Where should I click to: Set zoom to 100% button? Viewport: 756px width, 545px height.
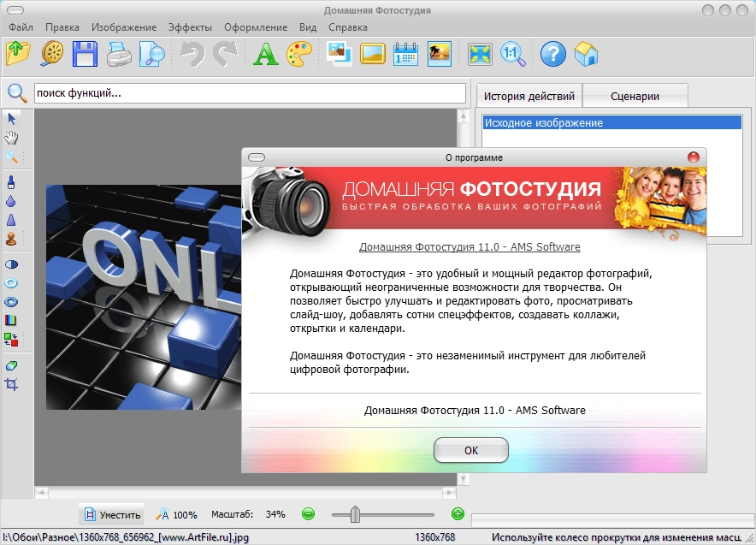[176, 514]
